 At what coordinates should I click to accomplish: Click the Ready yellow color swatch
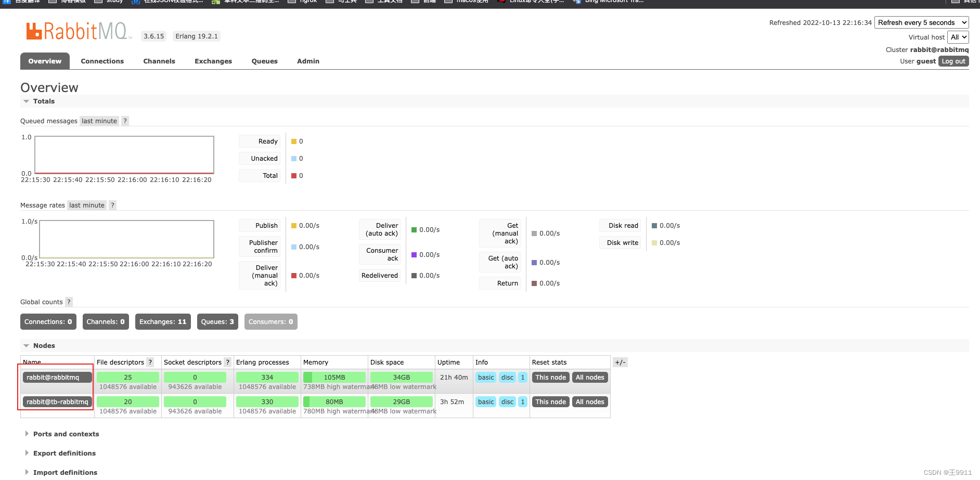coord(294,141)
